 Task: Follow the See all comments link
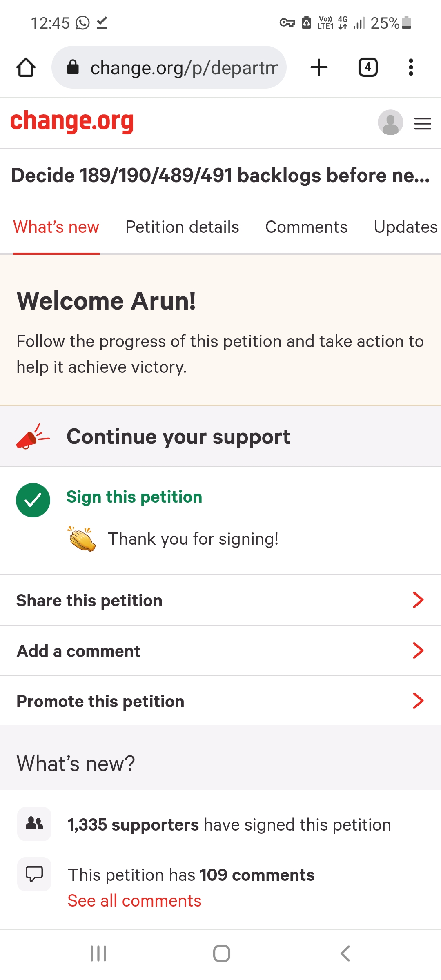(x=134, y=900)
